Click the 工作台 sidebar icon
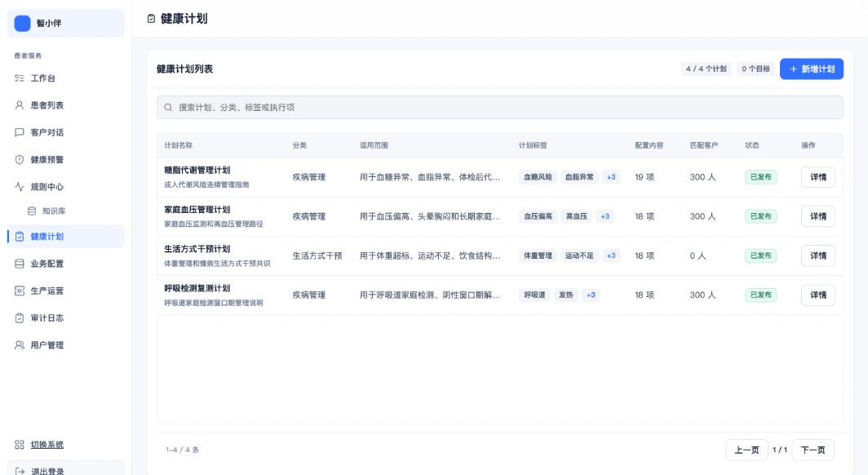 point(20,78)
